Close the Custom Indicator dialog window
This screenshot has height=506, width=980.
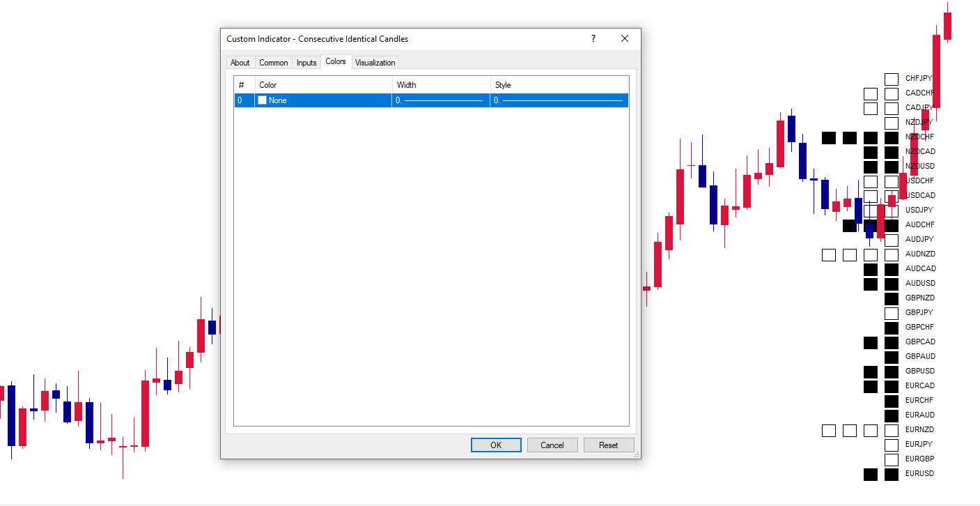click(625, 39)
